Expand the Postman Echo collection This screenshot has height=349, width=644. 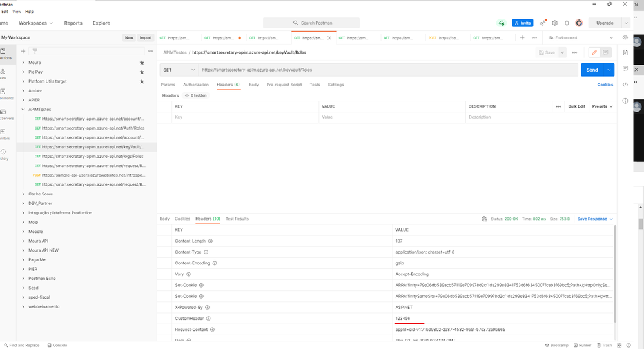23,279
